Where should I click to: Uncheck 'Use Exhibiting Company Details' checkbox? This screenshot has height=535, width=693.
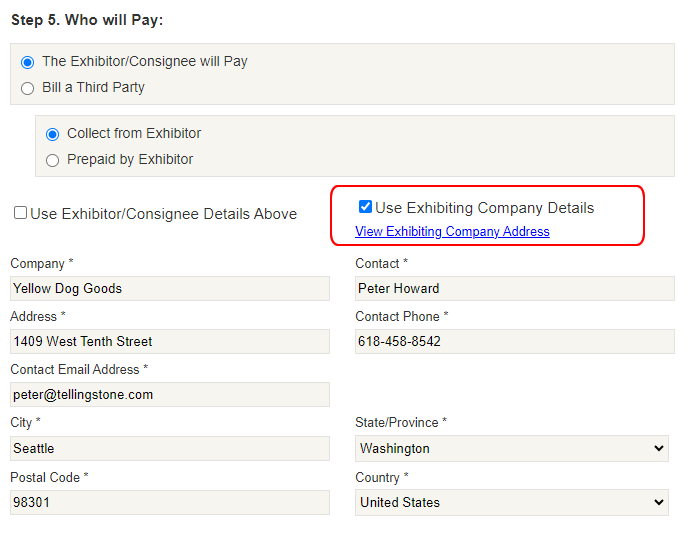point(365,208)
